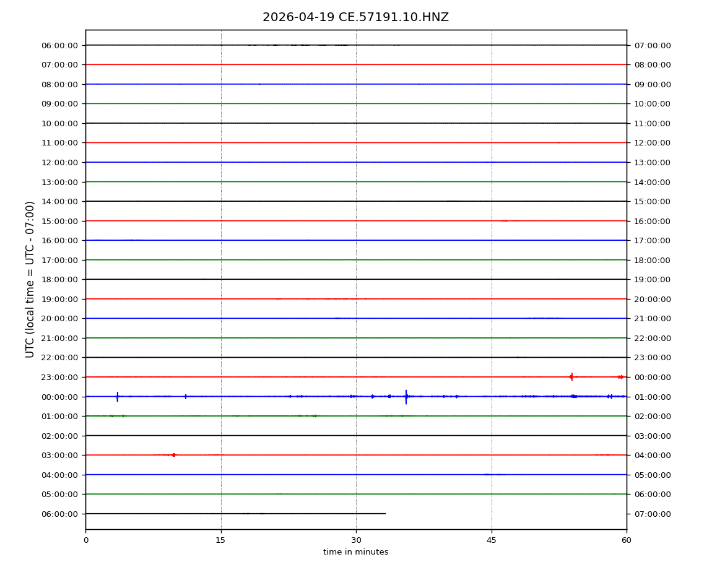Select the right-axis 04:00:00 local time label
712x588 pixels.
(x=652, y=456)
